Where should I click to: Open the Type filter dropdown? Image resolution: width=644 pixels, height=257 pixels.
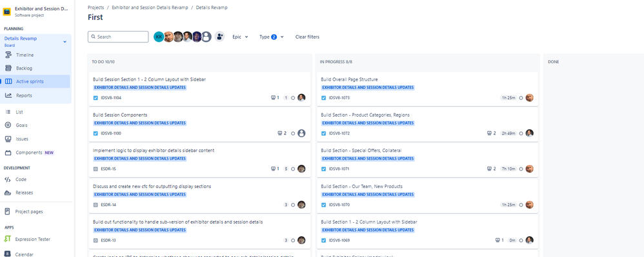(272, 37)
